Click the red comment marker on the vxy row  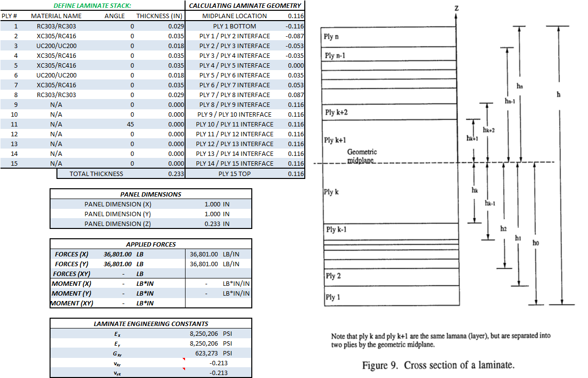184,359
